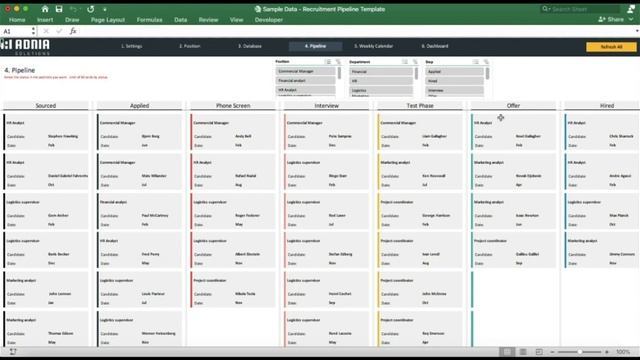Select HR Analyst in the Position slicer
640x360 pixels.
(x=305, y=90)
